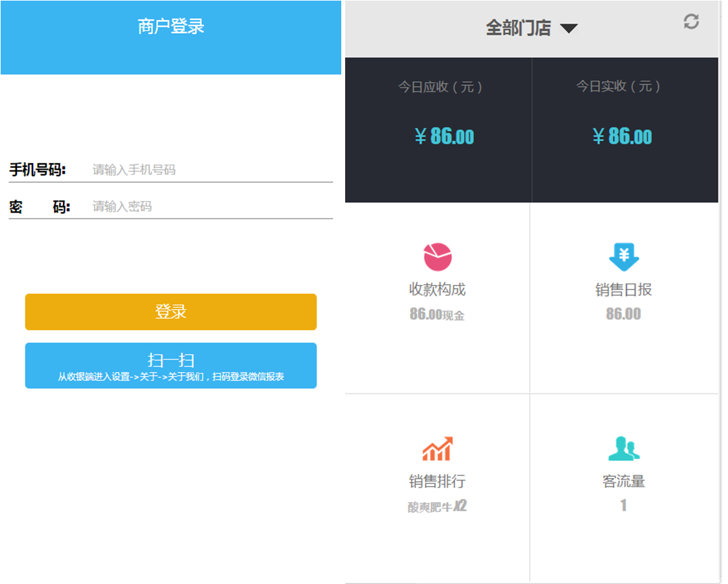Click the 86.00现金 value
Viewport: 728px width, 584px height.
pyautogui.click(x=437, y=315)
